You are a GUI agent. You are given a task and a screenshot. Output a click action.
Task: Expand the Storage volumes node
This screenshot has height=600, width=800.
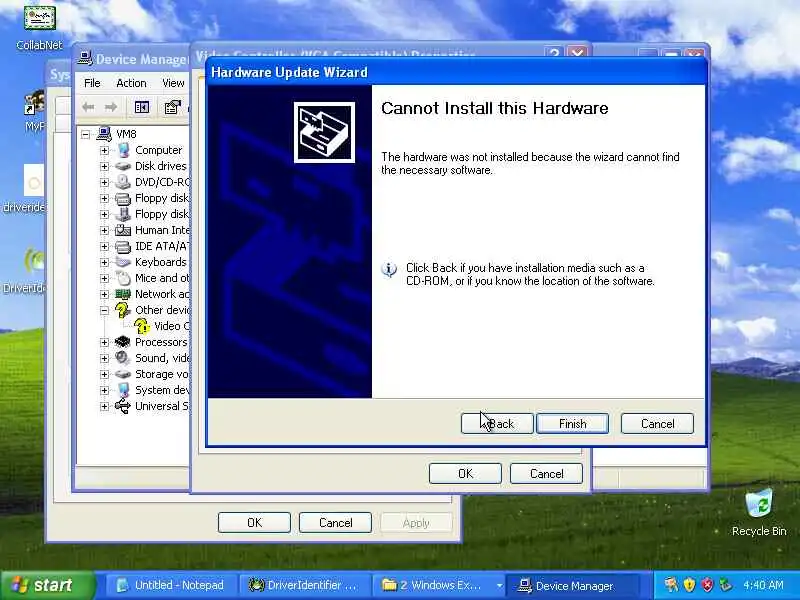coord(104,374)
